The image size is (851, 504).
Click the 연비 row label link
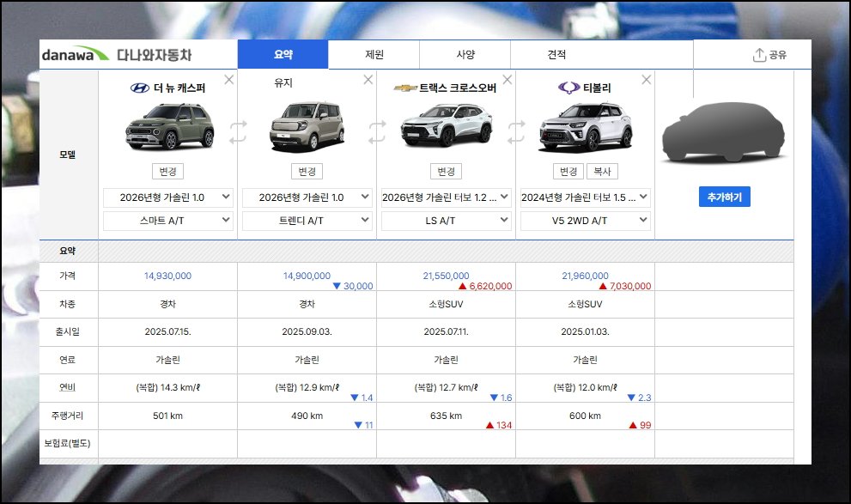(x=67, y=387)
